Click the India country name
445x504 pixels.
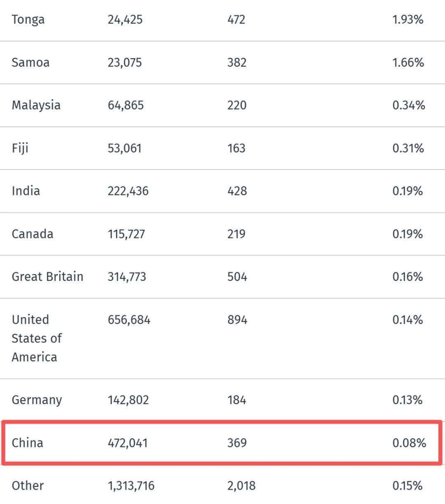26,191
